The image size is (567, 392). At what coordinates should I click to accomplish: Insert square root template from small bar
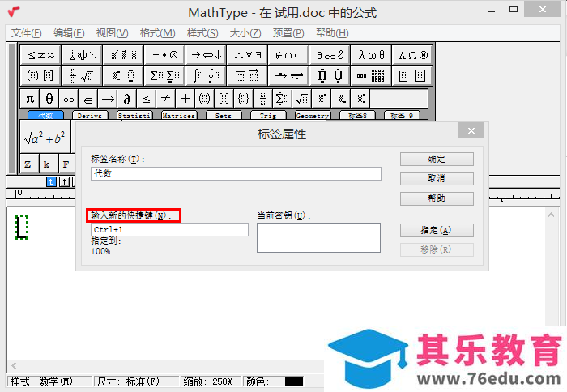[x=301, y=98]
